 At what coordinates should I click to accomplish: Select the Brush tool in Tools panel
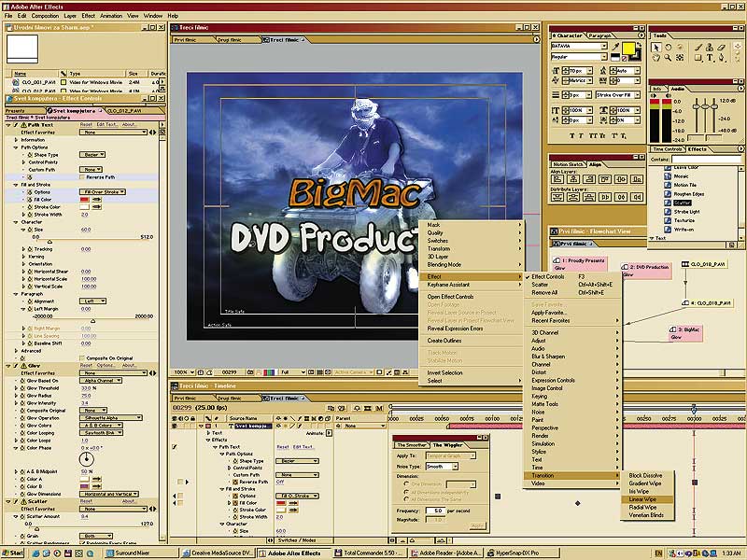click(x=698, y=47)
